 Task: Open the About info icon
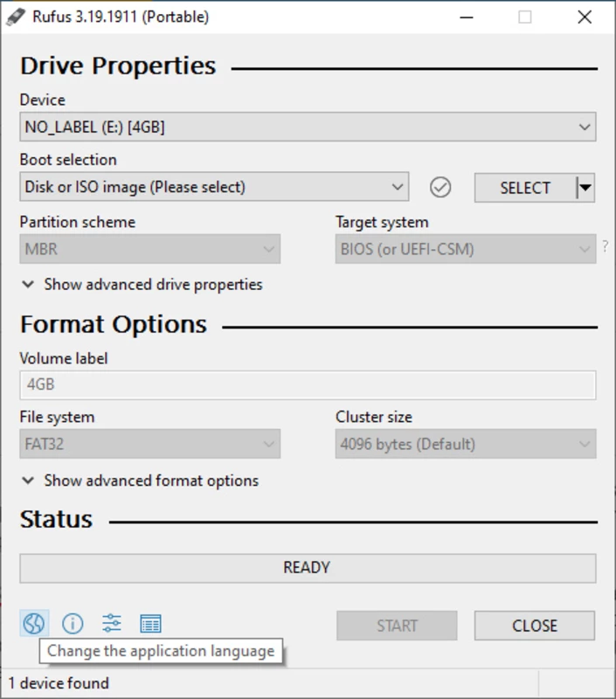pyautogui.click(x=73, y=623)
